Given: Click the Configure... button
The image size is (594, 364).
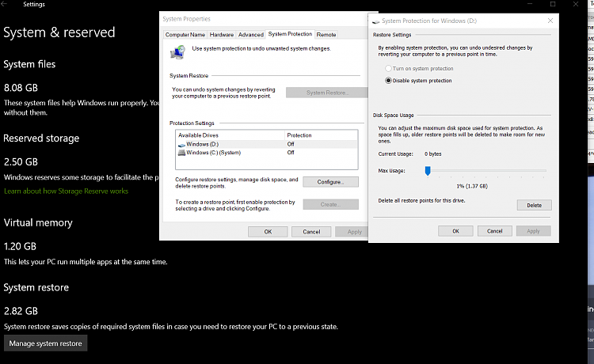Looking at the screenshot, I should coord(330,182).
